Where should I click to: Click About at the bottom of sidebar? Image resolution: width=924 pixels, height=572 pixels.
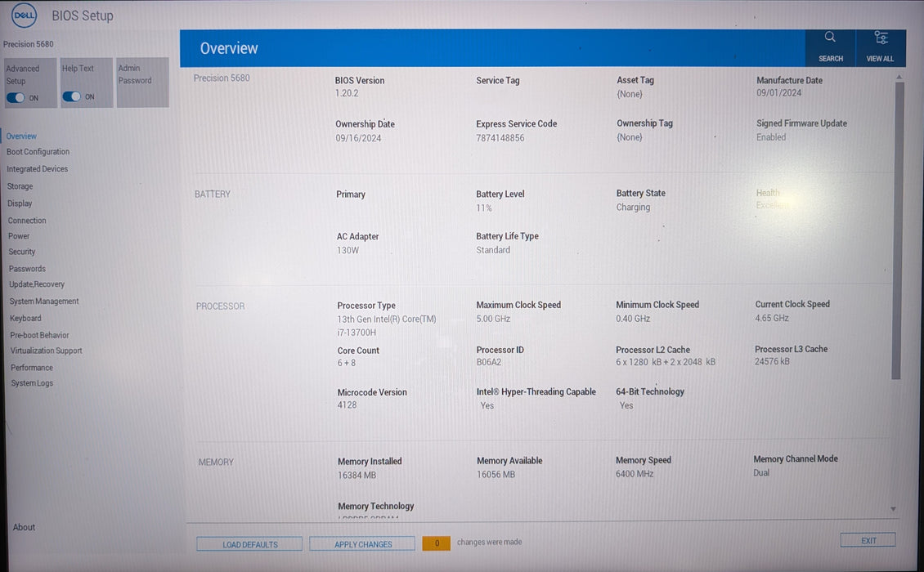25,527
